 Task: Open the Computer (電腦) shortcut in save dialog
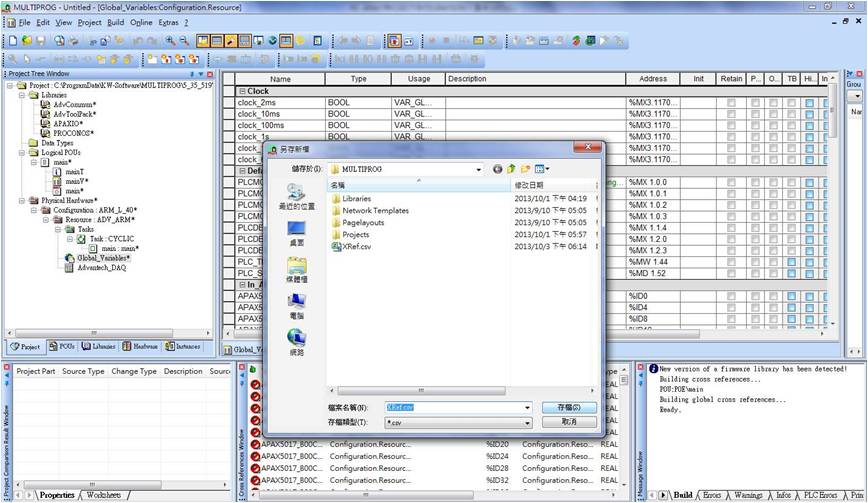point(296,307)
